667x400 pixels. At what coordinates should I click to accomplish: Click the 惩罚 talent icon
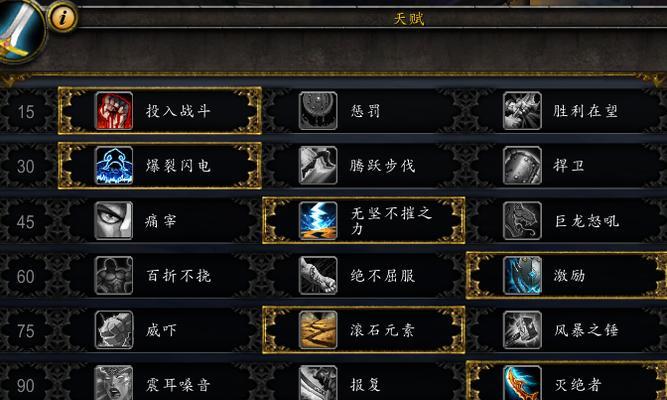point(318,111)
